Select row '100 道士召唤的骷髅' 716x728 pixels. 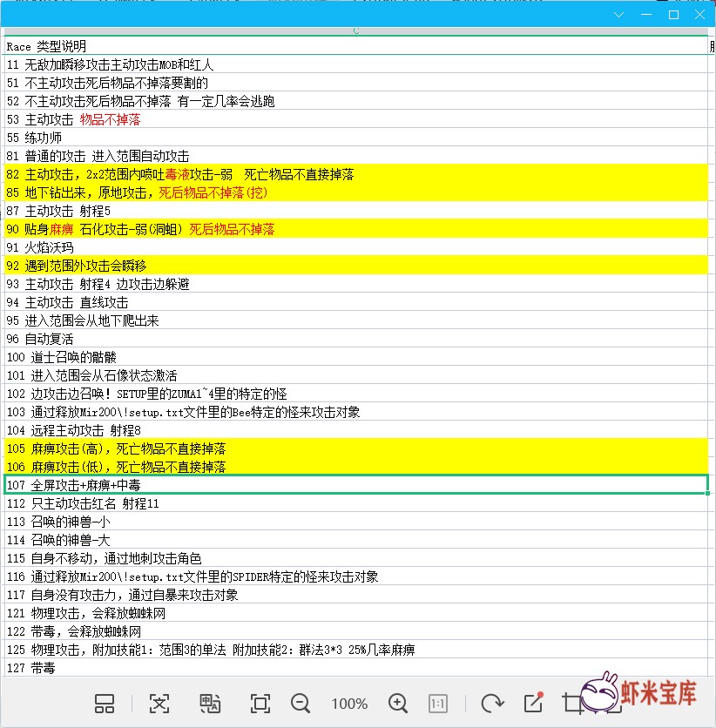pyautogui.click(x=355, y=356)
